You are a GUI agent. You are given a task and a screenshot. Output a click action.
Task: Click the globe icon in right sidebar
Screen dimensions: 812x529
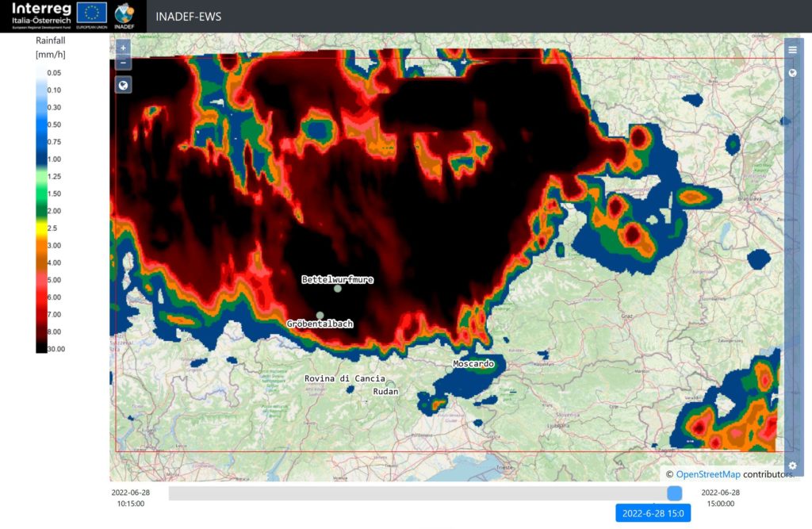[792, 73]
